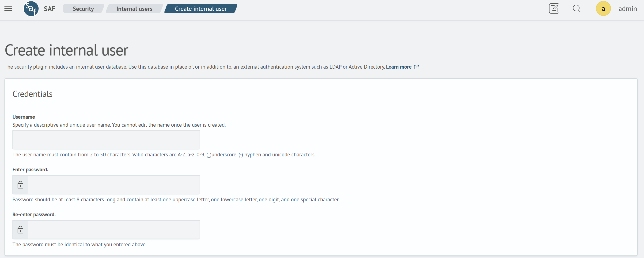644x258 pixels.
Task: Click the lock icon on the password field
Action: (x=20, y=185)
